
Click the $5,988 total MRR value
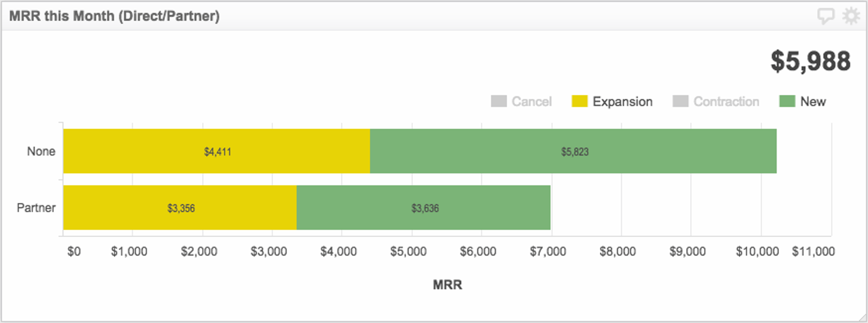click(810, 61)
